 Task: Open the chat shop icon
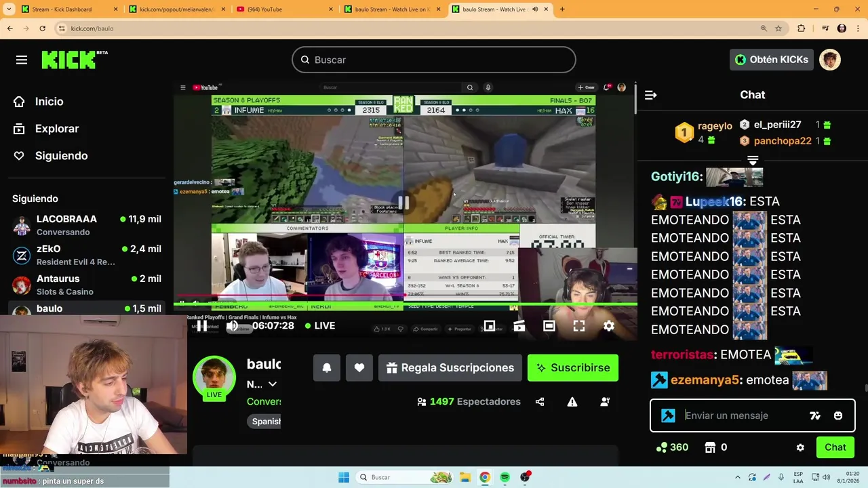coord(710,447)
